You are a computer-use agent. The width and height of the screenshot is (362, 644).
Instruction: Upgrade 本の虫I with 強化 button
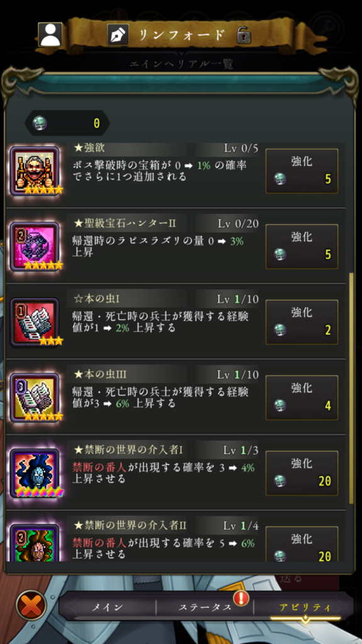pos(302,322)
